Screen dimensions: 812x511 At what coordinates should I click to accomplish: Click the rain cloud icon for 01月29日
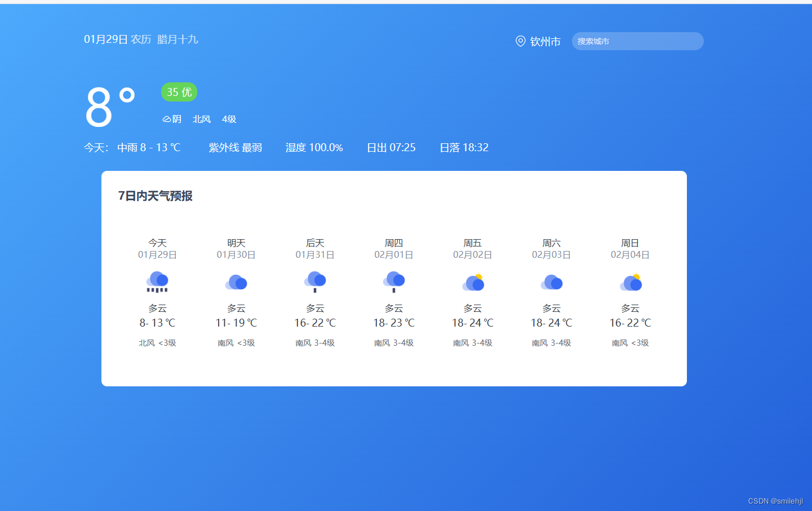pyautogui.click(x=157, y=281)
